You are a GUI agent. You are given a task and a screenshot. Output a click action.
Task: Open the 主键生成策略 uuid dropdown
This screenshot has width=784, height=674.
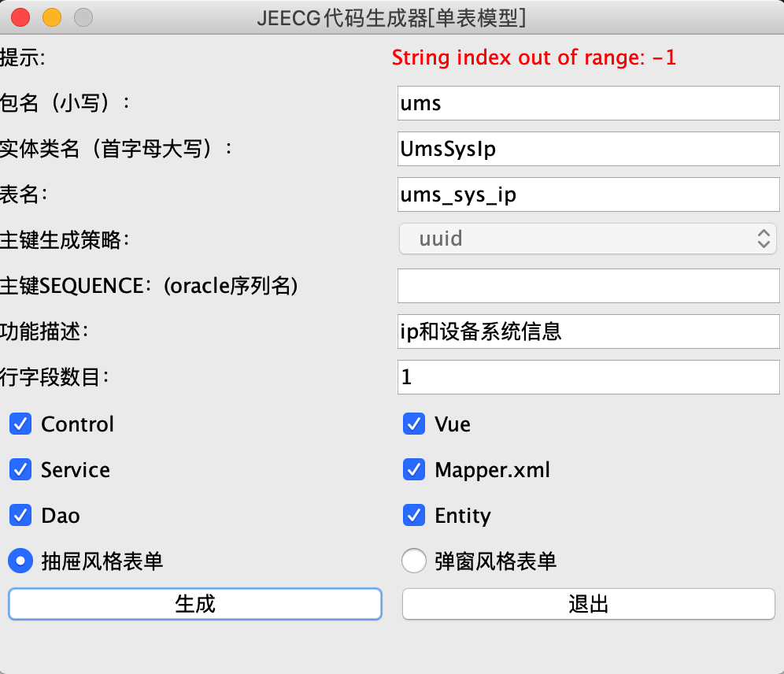588,239
